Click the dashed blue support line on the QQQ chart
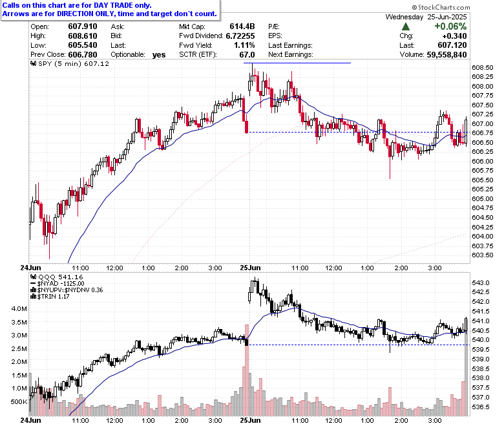The width and height of the screenshot is (504, 426). tap(359, 345)
